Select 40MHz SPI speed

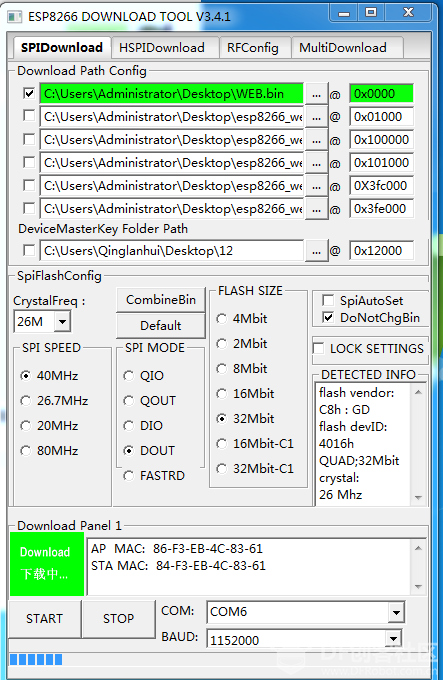[x=49, y=376]
